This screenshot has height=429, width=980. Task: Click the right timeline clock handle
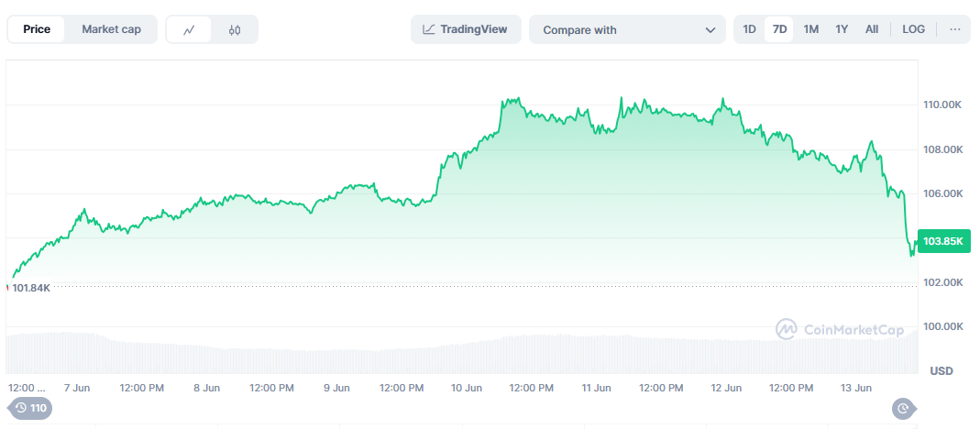tap(903, 408)
